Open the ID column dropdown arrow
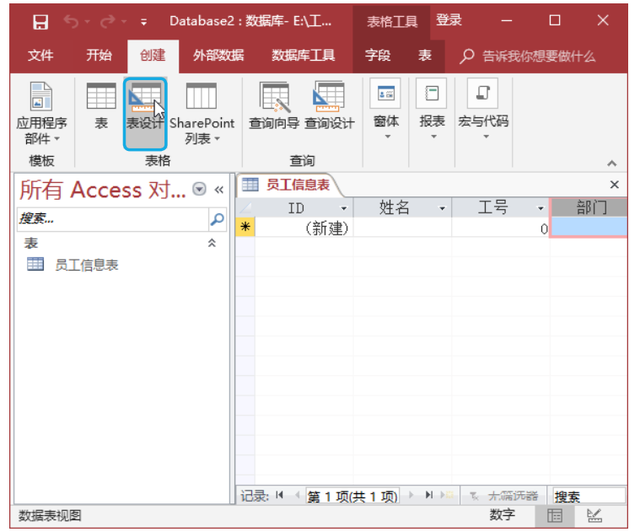The height and width of the screenshot is (532, 640). (344, 209)
